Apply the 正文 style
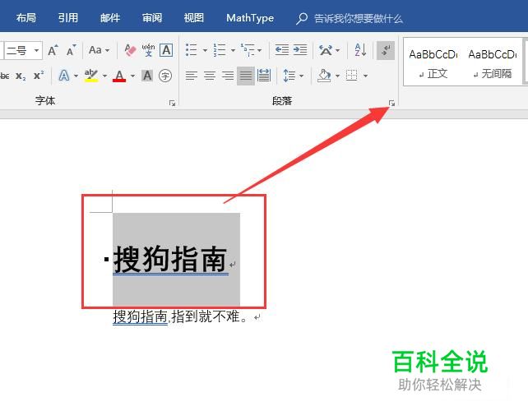 click(433, 62)
